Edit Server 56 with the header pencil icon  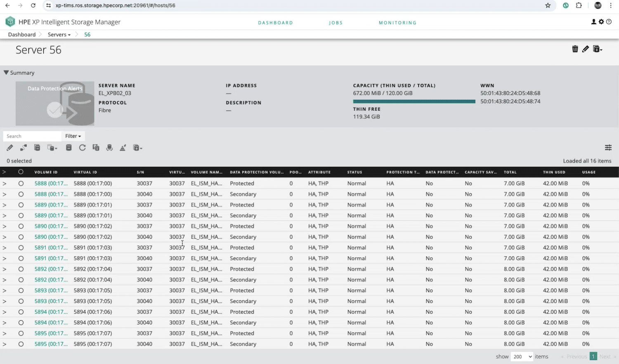tap(586, 49)
